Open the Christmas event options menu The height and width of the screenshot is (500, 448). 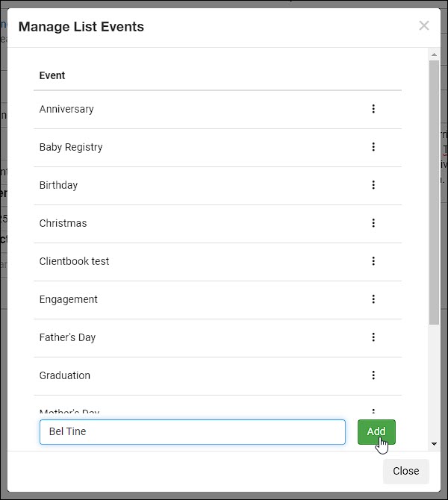pos(373,223)
